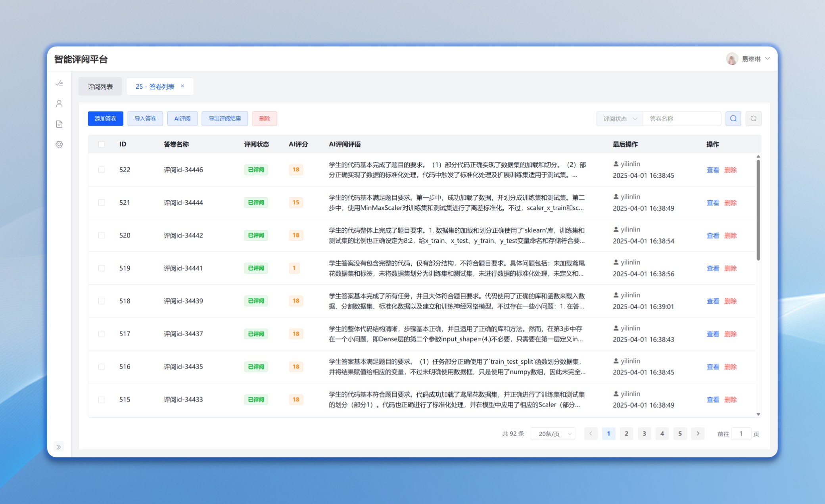
Task: Open the checklist icon in the sidebar
Action: [59, 83]
